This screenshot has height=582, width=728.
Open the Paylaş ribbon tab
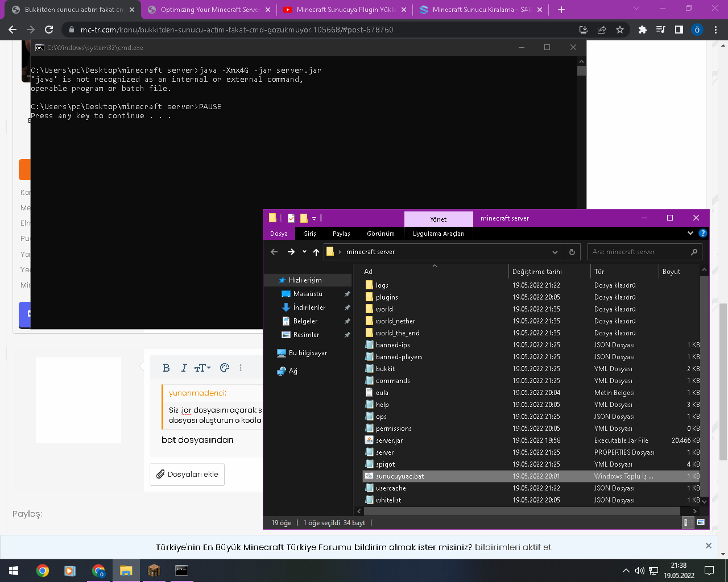point(341,234)
